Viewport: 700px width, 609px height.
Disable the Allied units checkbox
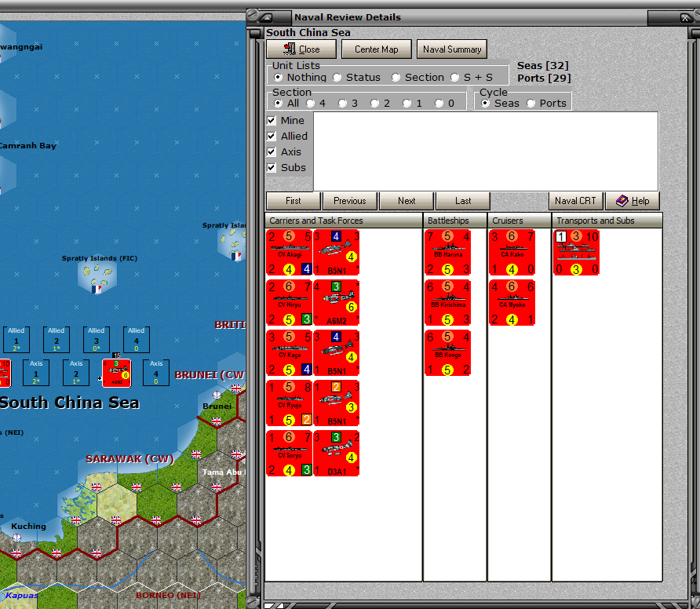272,137
